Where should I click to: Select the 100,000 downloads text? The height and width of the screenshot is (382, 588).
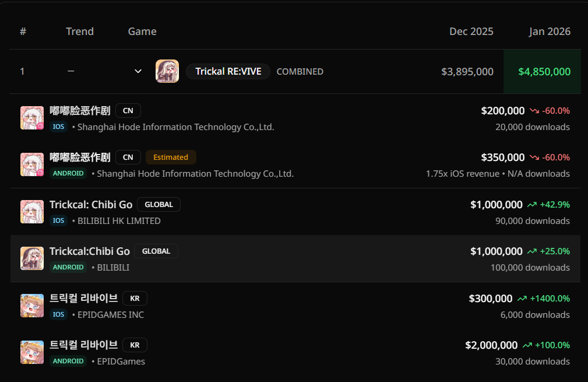[x=530, y=267]
